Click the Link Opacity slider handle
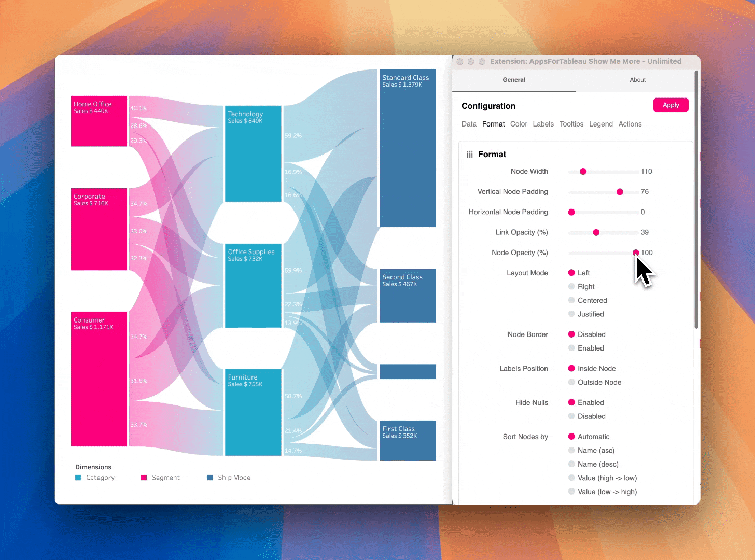 pos(596,232)
